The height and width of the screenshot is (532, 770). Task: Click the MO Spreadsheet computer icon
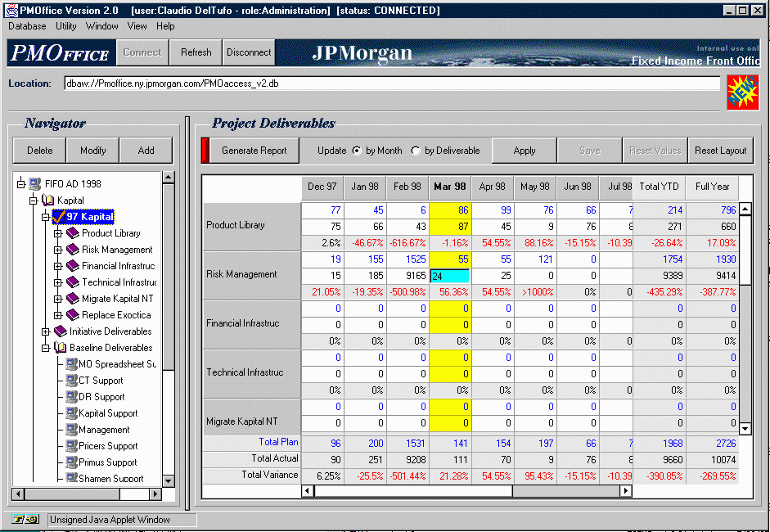(72, 364)
